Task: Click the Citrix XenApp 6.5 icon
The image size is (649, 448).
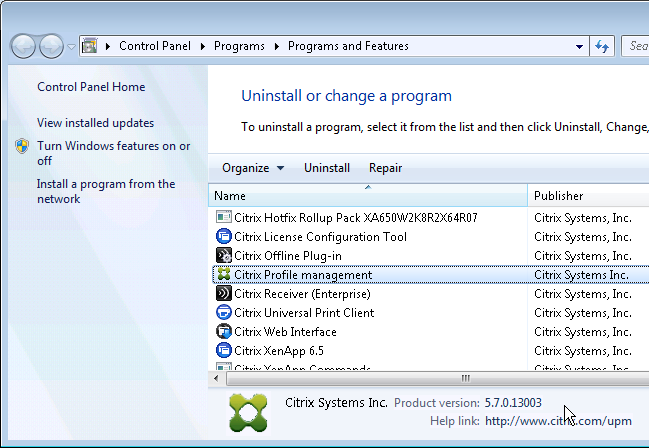Action: tap(224, 351)
